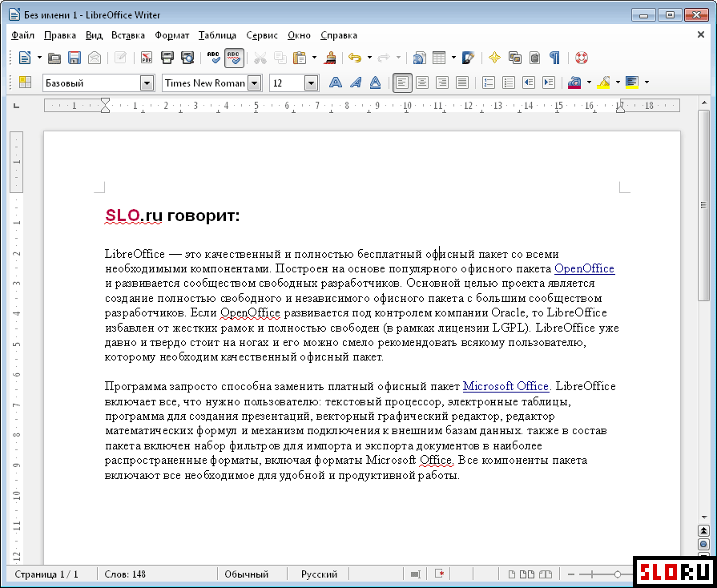Toggle the edit file mode icon
The height and width of the screenshot is (588, 717).
tap(120, 58)
